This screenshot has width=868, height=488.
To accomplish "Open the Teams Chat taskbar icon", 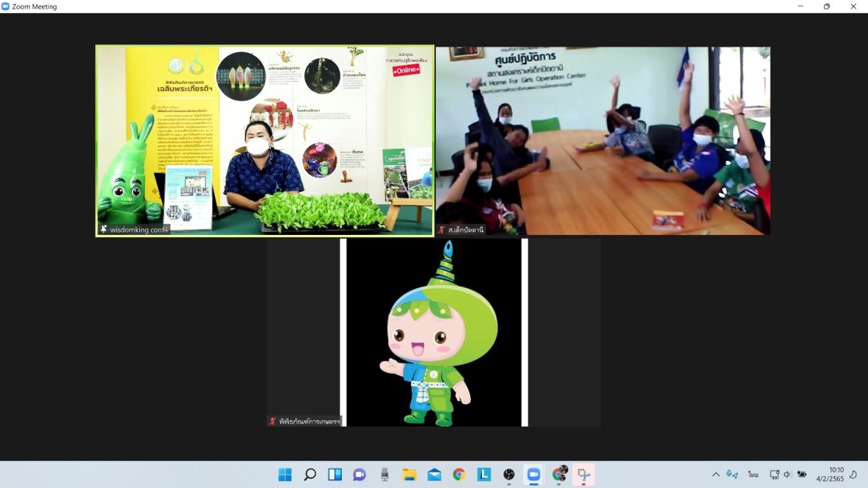I will pos(360,475).
